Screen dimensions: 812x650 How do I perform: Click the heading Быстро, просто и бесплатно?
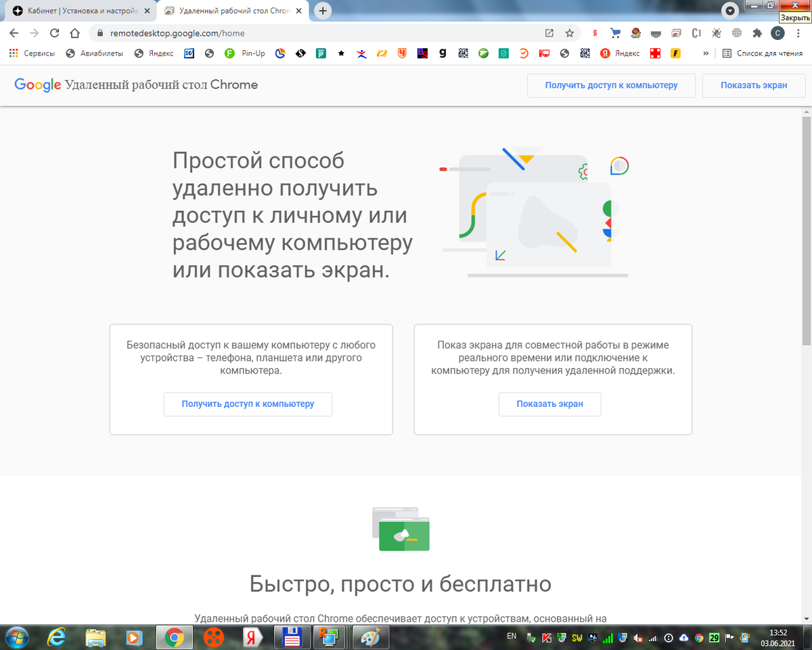(x=400, y=584)
